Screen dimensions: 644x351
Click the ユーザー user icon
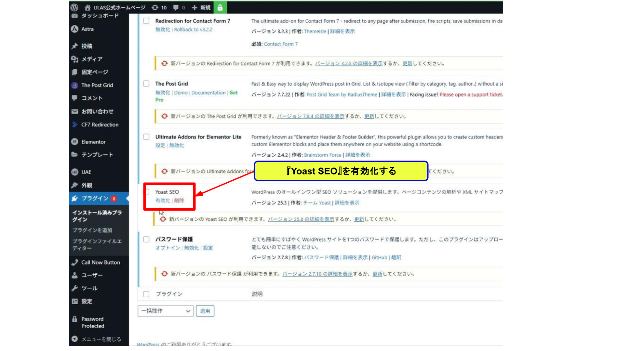tap(75, 275)
